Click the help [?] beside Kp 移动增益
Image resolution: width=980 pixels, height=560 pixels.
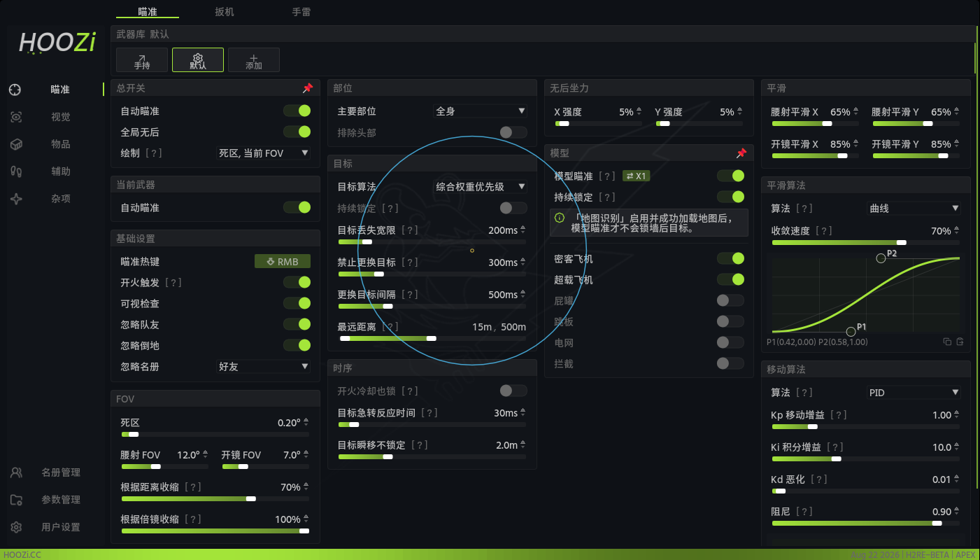click(838, 415)
